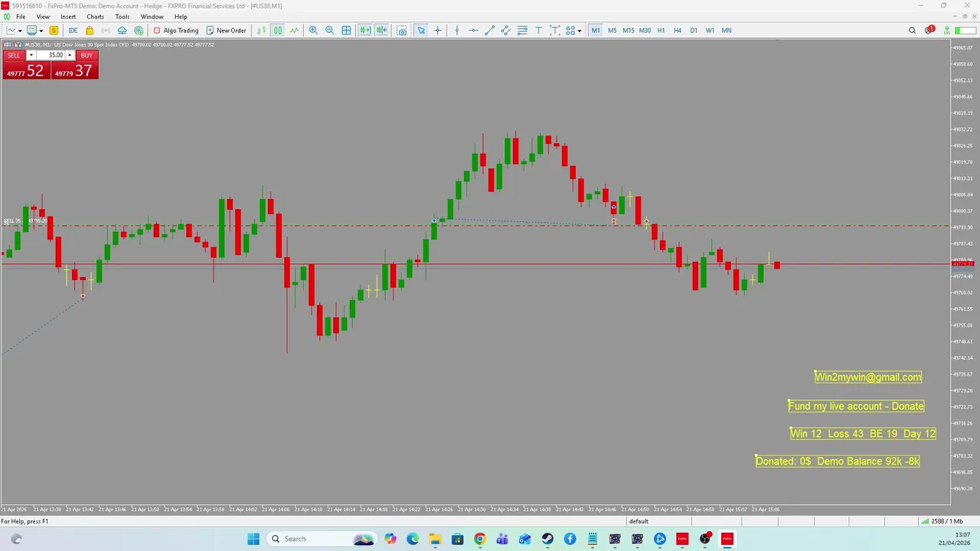Click the yellow dollar-sign toolbar icon
Image resolution: width=980 pixels, height=551 pixels.
54,31
